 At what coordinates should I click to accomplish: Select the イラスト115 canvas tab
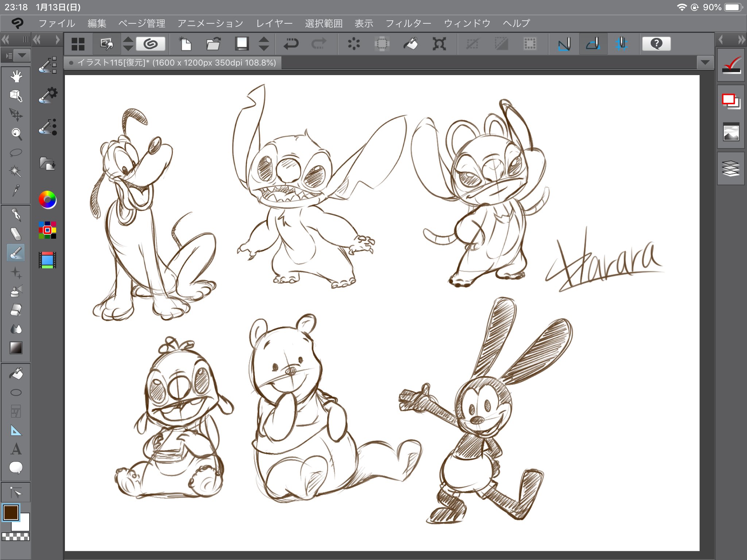coord(173,63)
